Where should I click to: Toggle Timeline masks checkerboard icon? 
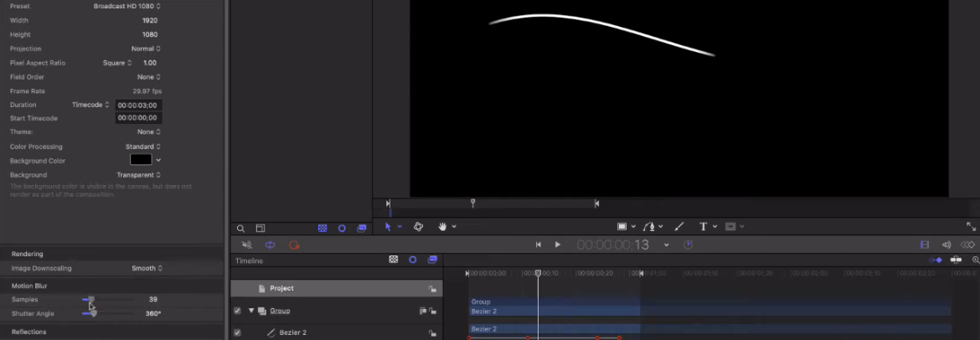pos(393,260)
